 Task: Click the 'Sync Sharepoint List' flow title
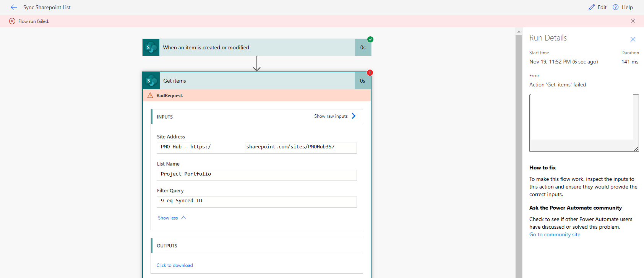pos(47,7)
